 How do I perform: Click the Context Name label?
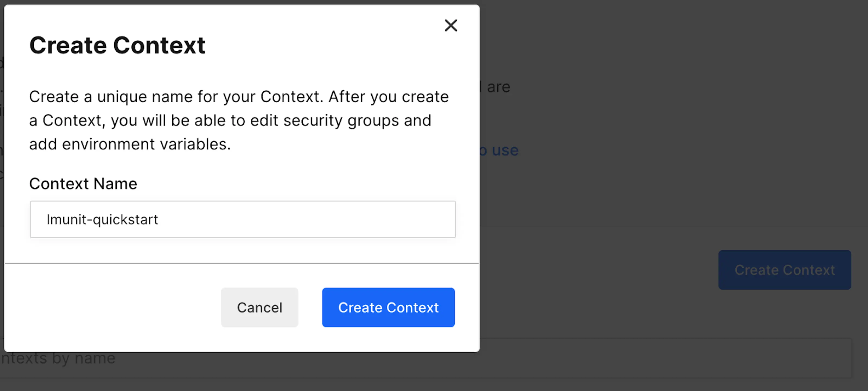(x=83, y=184)
